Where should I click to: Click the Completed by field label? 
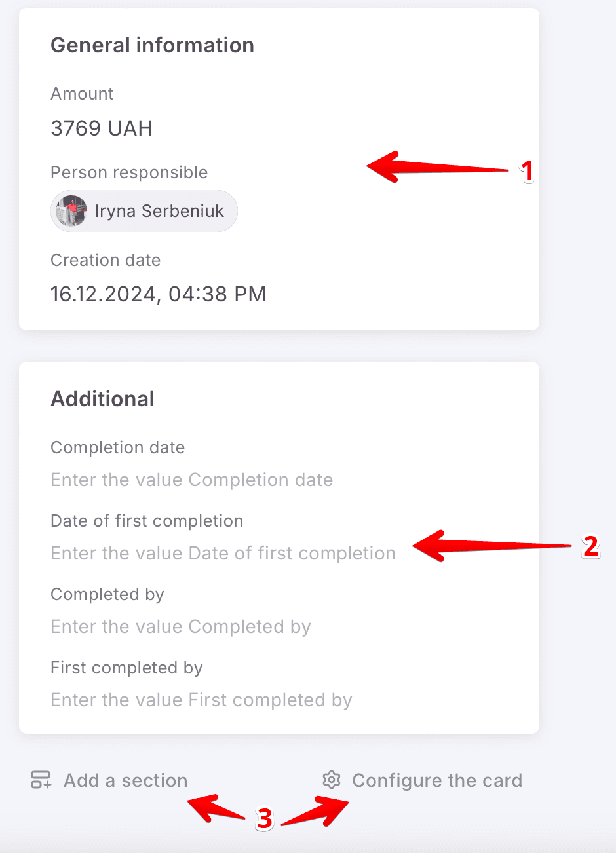[107, 594]
